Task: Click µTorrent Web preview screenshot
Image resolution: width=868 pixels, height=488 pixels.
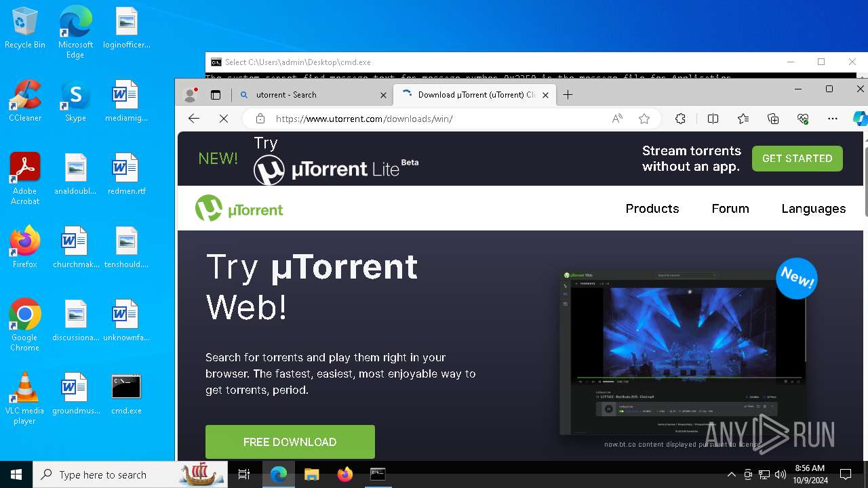Action: pyautogui.click(x=684, y=352)
